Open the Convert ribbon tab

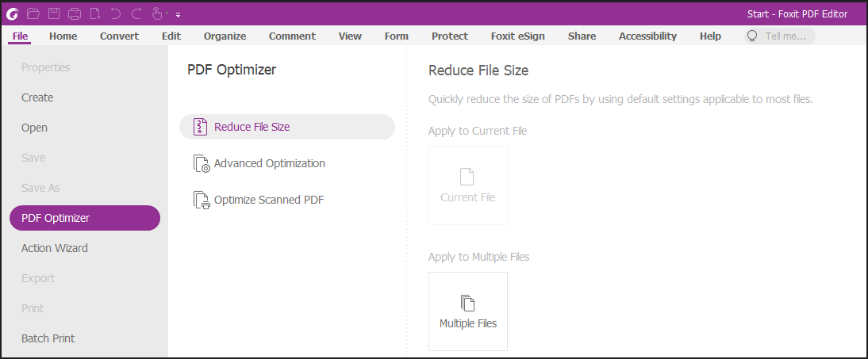coord(119,36)
